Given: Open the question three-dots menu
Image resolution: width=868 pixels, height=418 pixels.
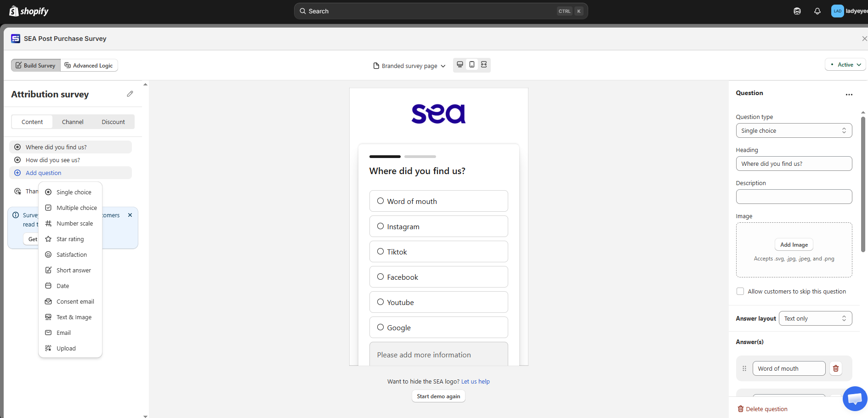Looking at the screenshot, I should pos(849,95).
